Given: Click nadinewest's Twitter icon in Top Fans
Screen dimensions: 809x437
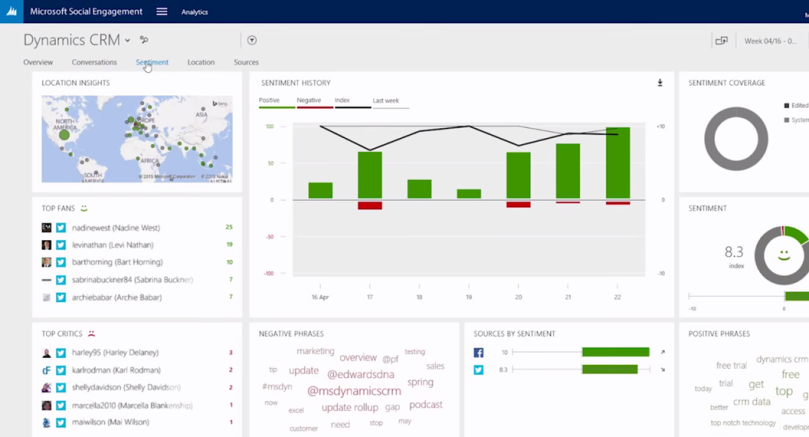Looking at the screenshot, I should 61,228.
